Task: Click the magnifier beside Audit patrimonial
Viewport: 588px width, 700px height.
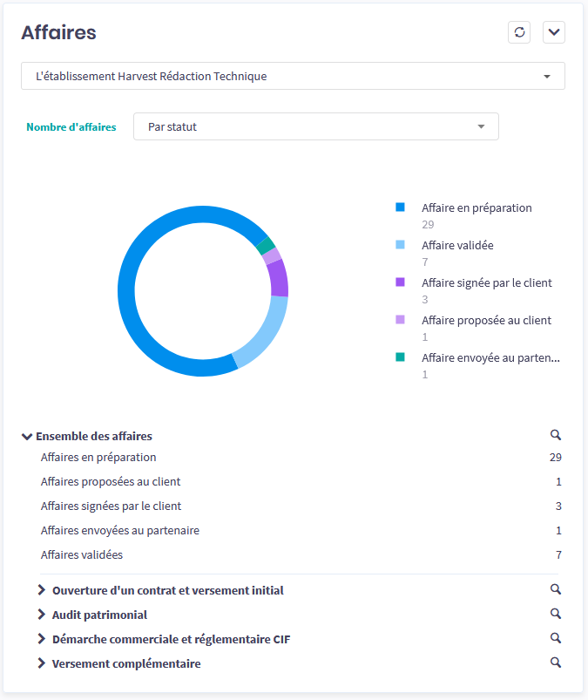Action: pyautogui.click(x=555, y=614)
